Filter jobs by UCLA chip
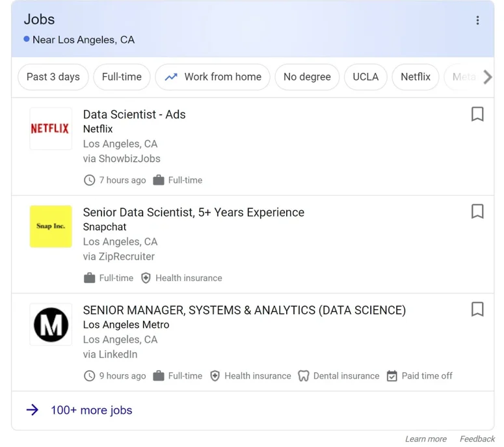504x447 pixels. point(365,77)
